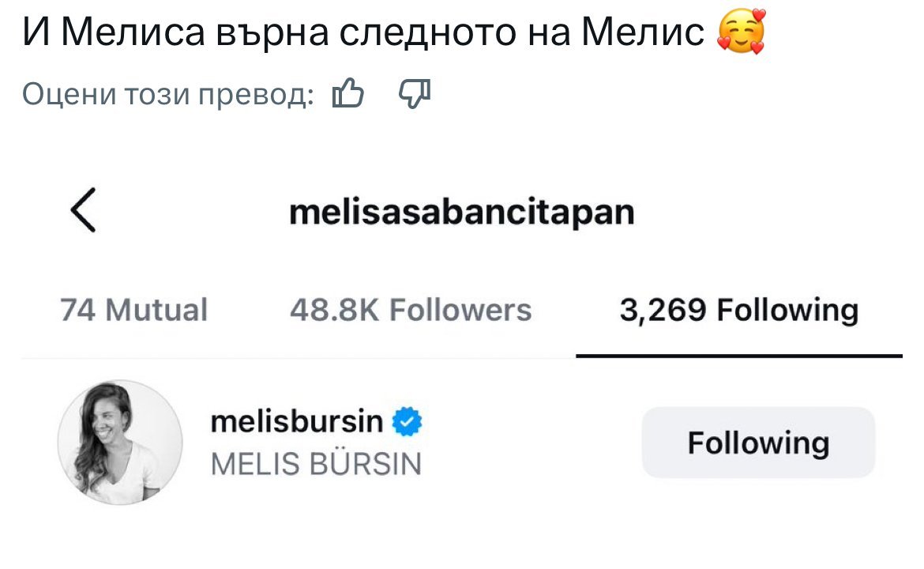924x569 pixels.
Task: Click the word 'Мелис' ending the post
Action: [643, 32]
